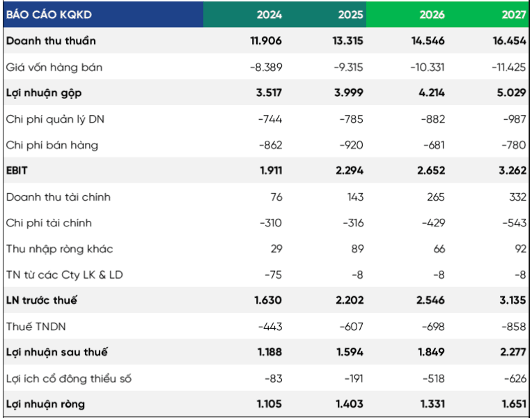The height and width of the screenshot is (418, 532).
Task: Select the gross profit value 5.029
Action: coord(512,93)
